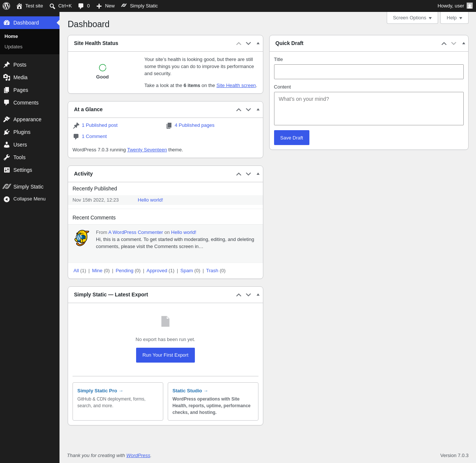The width and height of the screenshot is (476, 463).
Task: Click the WordPress logo in admin bar
Action: click(6, 6)
